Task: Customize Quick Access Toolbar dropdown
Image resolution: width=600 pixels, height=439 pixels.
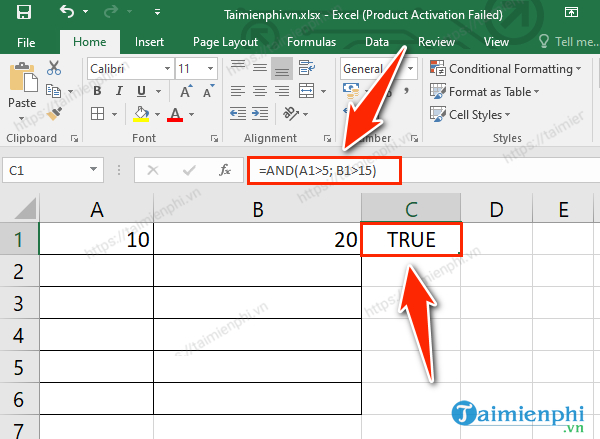Action: [157, 12]
